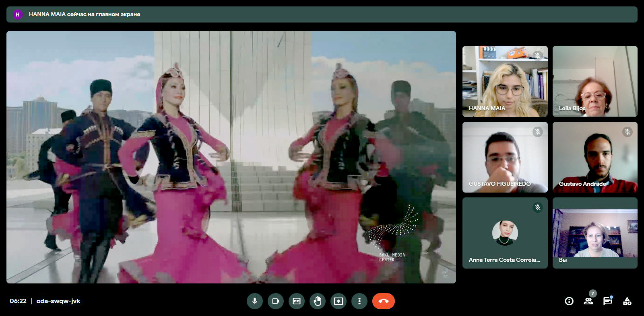Image resolution: width=644 pixels, height=316 pixels.
Task: Select Leila Bijos's video tile
Action: (595, 81)
